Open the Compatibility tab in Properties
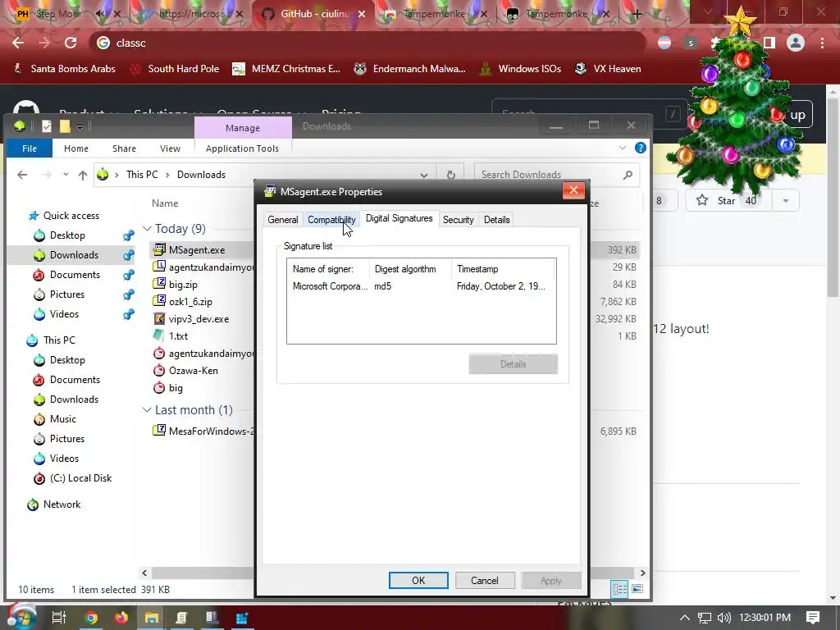This screenshot has height=630, width=840. click(331, 220)
